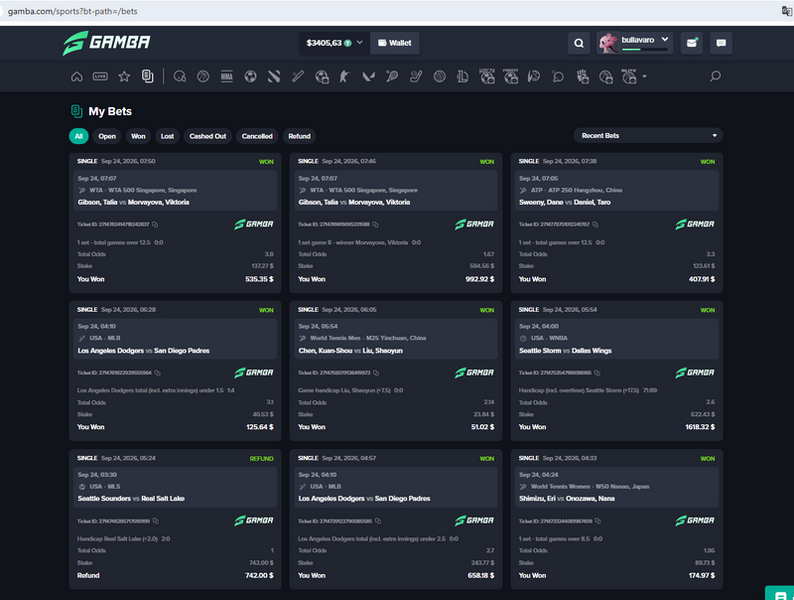Open Favorites star in sports bar
The image size is (794, 600).
click(124, 76)
